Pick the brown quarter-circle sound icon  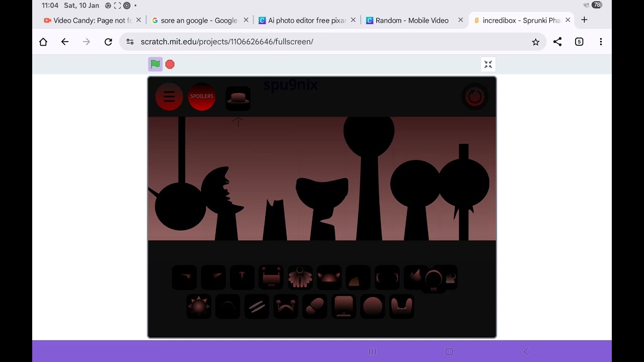pos(358,277)
